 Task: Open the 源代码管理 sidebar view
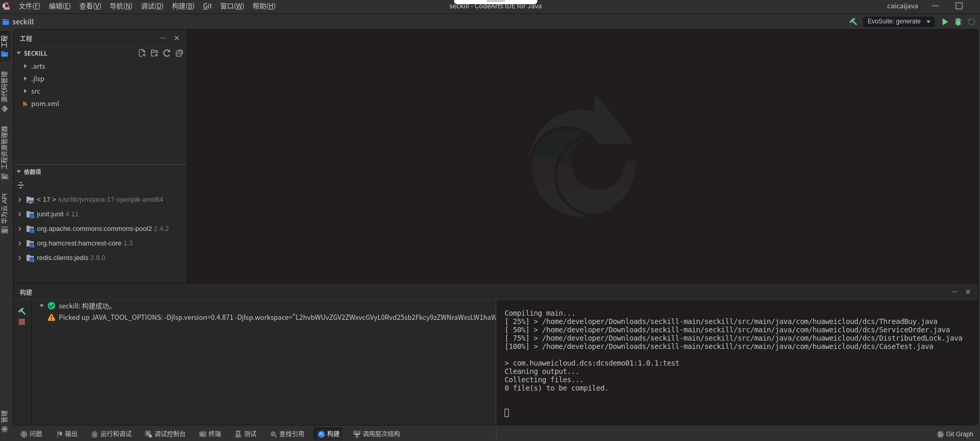coord(5,92)
